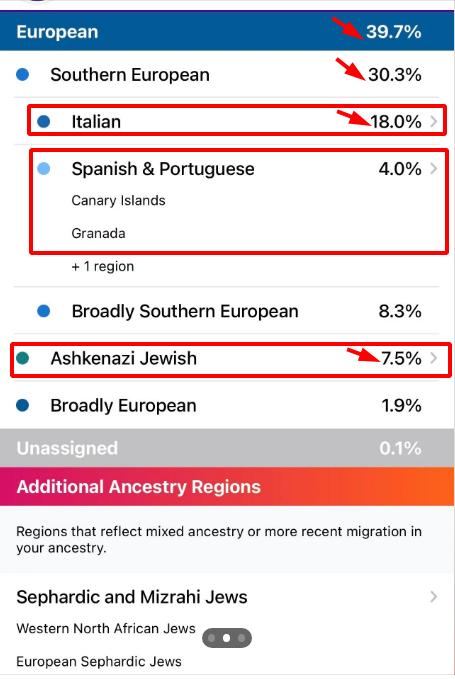
Task: Click the Broadly Southern European row
Action: point(226,311)
